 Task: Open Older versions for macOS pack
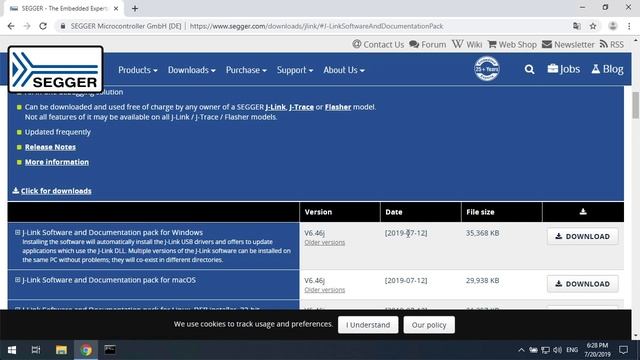(x=324, y=290)
